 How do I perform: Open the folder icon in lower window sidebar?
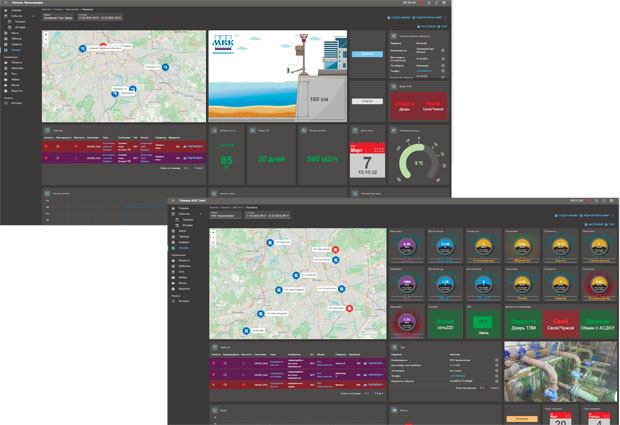point(173,278)
